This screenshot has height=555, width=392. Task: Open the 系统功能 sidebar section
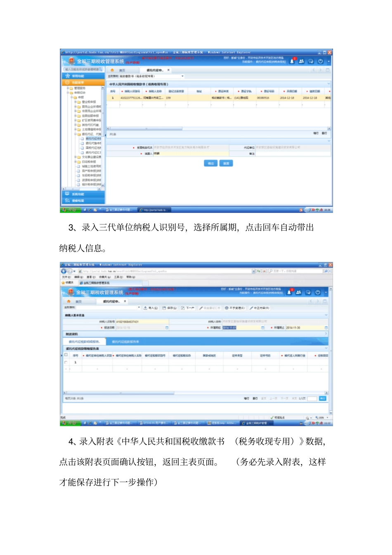(x=83, y=194)
